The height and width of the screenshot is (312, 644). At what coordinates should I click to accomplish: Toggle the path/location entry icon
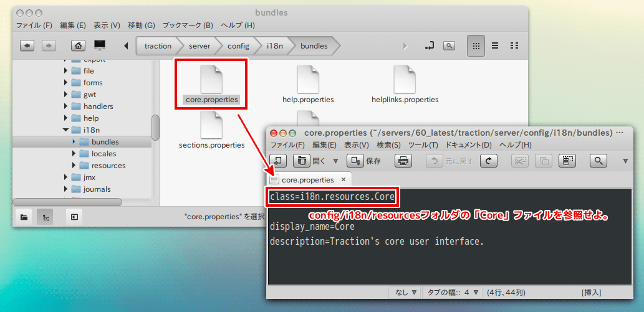[x=429, y=46]
